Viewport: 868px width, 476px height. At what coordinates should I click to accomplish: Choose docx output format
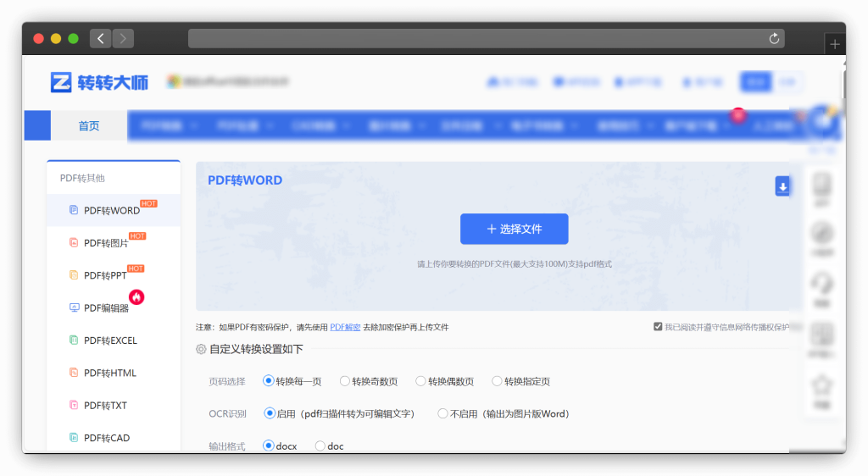click(x=269, y=446)
